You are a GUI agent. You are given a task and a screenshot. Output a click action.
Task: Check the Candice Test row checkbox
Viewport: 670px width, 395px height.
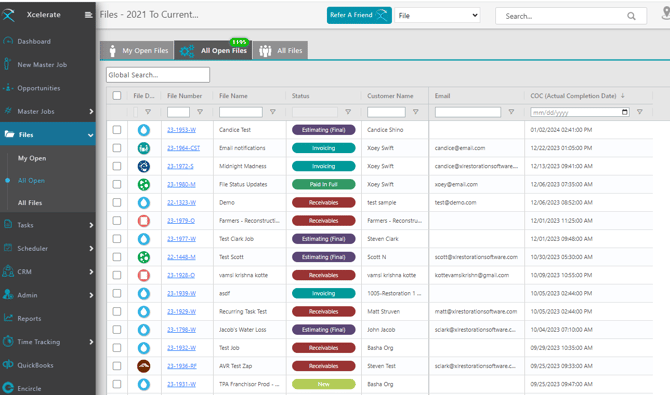point(117,130)
